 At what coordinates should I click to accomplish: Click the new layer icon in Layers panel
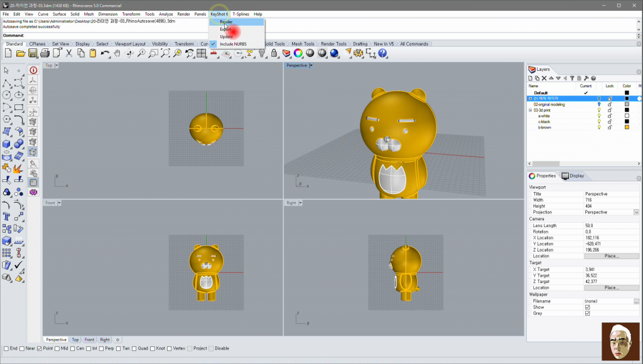530,78
